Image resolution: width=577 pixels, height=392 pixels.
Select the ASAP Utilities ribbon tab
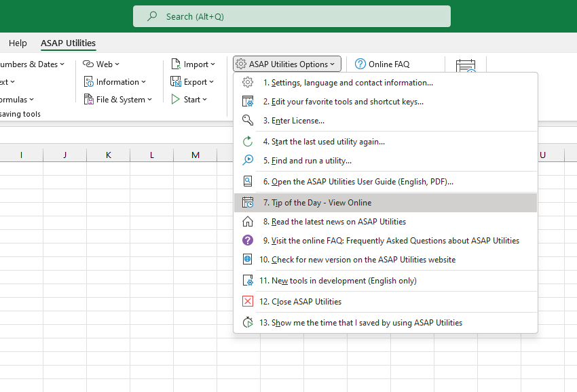coord(68,43)
